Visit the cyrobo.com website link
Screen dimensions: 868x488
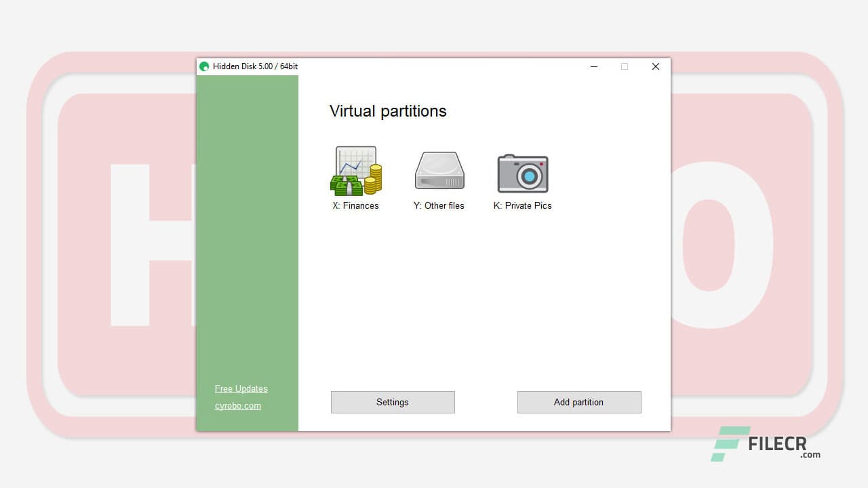[237, 405]
